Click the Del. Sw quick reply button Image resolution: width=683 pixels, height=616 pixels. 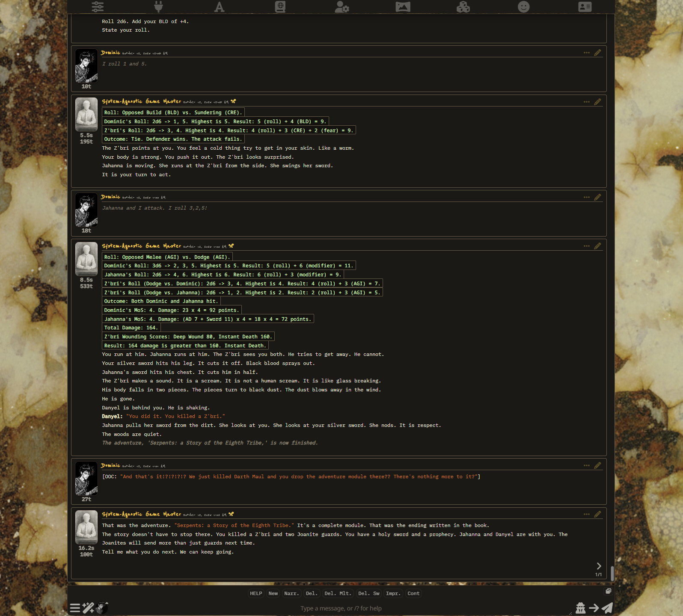[x=369, y=593]
